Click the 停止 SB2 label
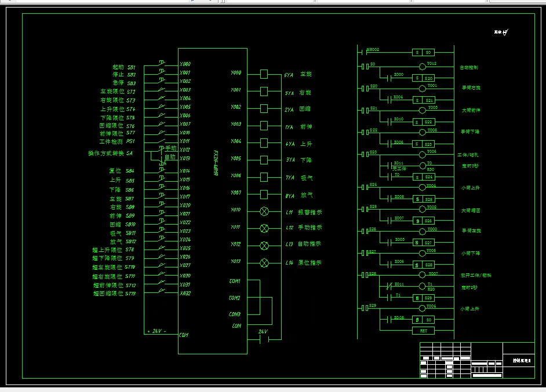Screen dimensions: 546x392 [x=123, y=75]
